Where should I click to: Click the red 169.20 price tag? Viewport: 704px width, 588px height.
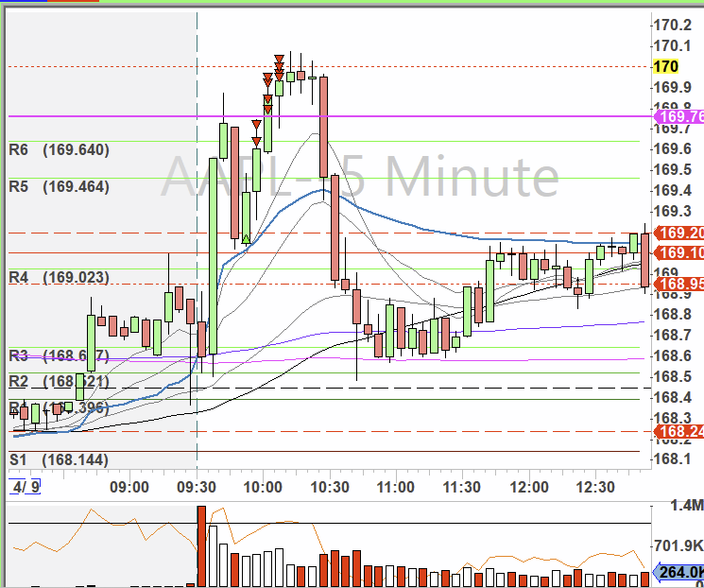click(x=678, y=233)
